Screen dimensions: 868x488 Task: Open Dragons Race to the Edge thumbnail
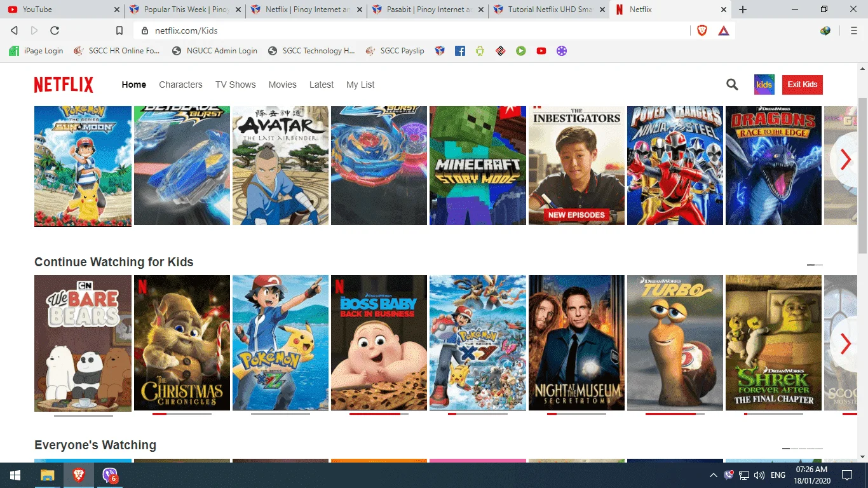[773, 165]
